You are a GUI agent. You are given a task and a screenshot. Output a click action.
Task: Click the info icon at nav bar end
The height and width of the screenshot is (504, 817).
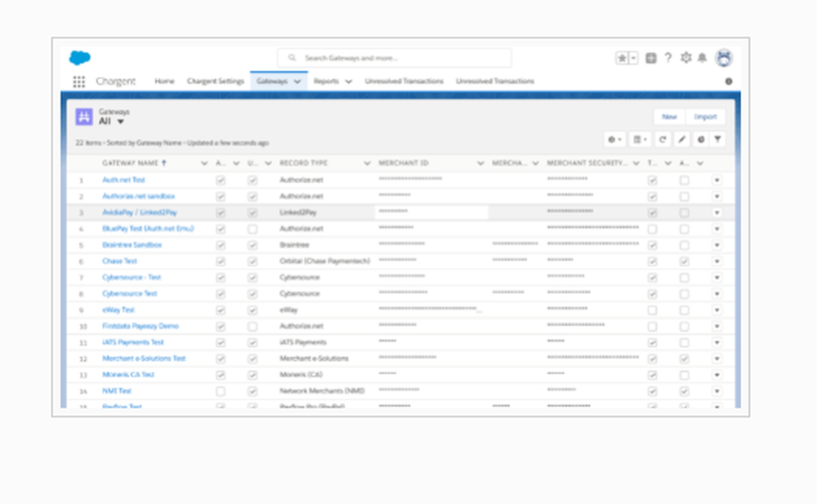729,82
